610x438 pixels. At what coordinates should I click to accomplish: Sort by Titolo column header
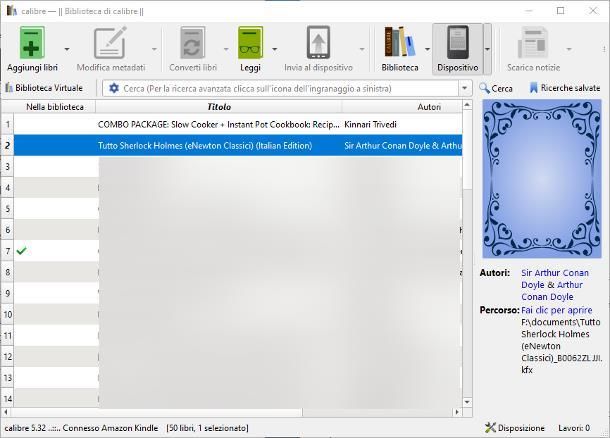pyautogui.click(x=219, y=107)
